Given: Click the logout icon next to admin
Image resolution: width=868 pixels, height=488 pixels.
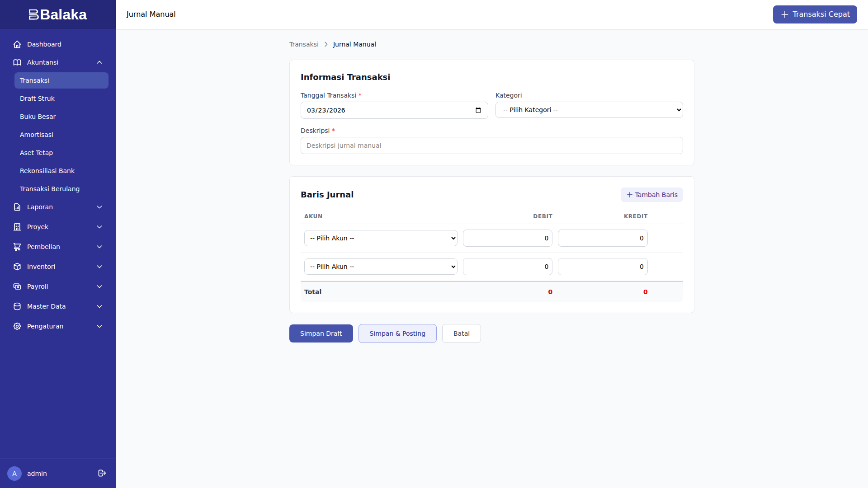Looking at the screenshot, I should pos(102,473).
